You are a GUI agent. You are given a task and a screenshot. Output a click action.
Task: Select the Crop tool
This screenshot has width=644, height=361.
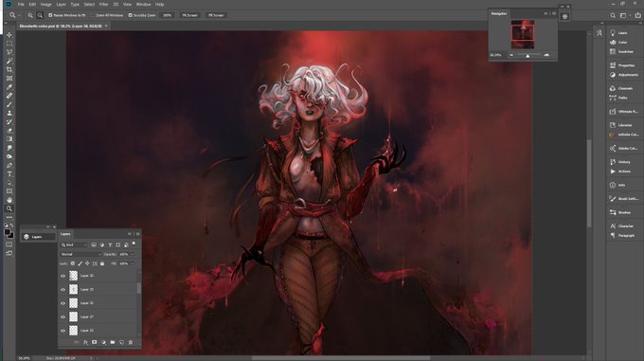(x=9, y=69)
